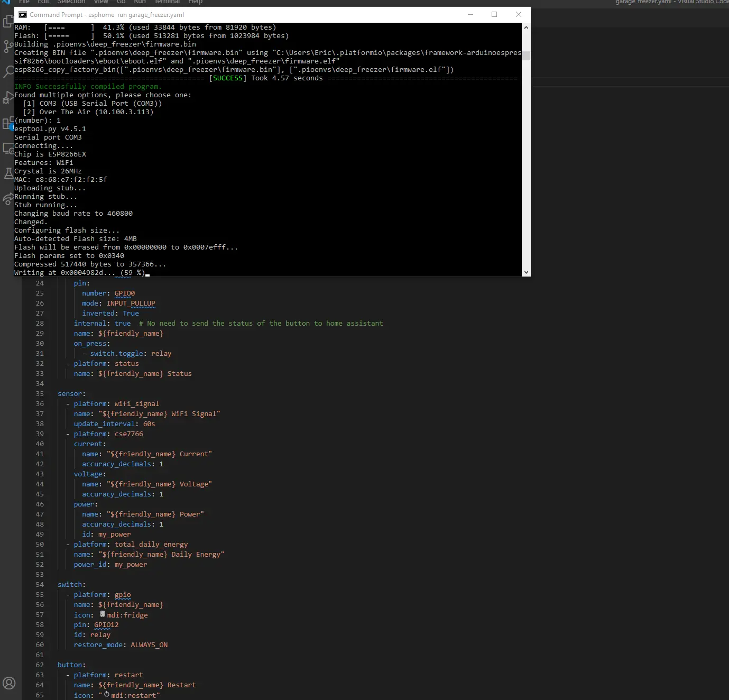
Task: Open the Explorer view in activity bar
Action: pos(7,21)
